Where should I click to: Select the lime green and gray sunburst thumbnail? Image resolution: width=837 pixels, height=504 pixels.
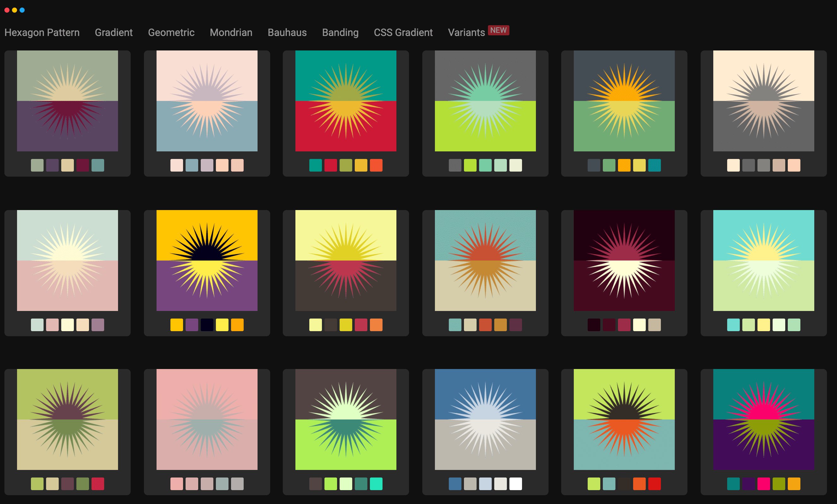[x=485, y=101]
